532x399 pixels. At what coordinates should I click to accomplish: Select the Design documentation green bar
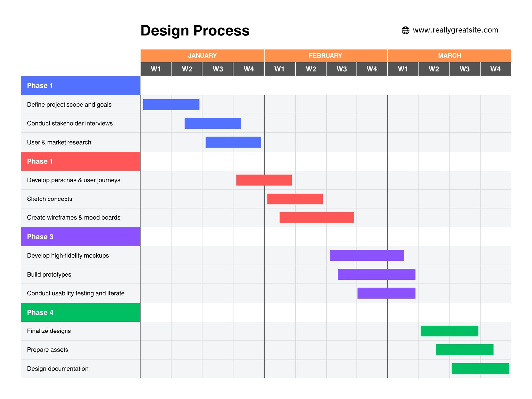[x=480, y=369]
